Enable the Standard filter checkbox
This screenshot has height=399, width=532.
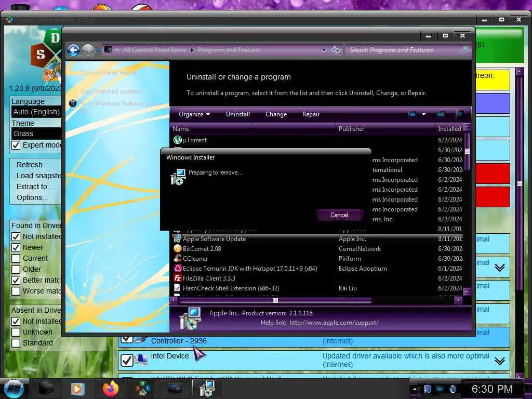(x=16, y=343)
